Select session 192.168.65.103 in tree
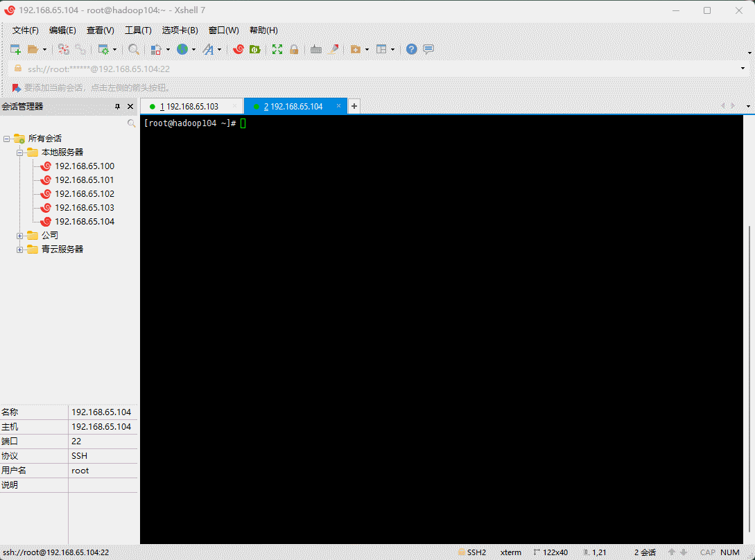755x560 pixels. click(85, 208)
